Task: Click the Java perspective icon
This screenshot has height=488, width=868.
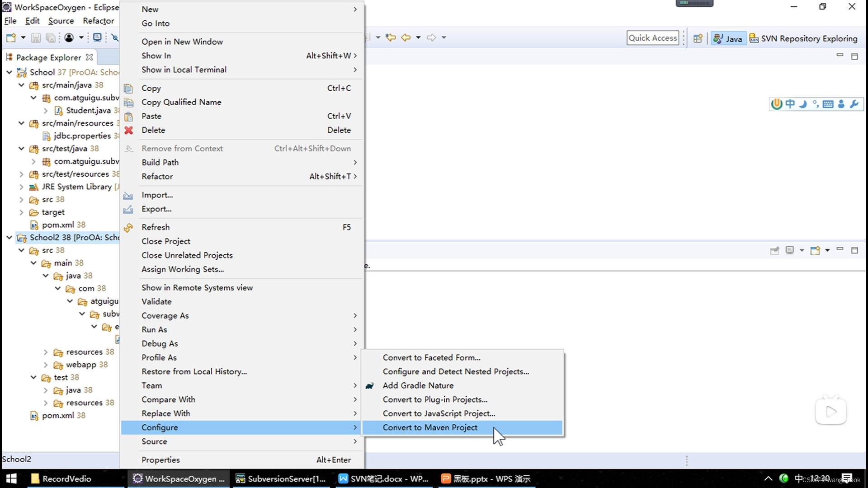Action: click(727, 38)
